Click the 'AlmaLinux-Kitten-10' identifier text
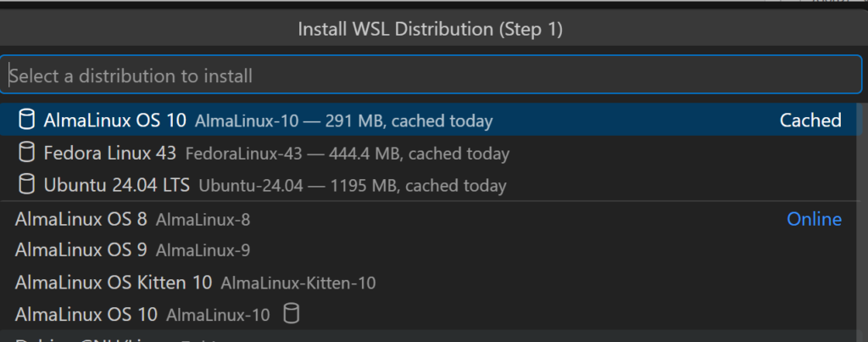The height and width of the screenshot is (342, 868). pyautogui.click(x=298, y=283)
